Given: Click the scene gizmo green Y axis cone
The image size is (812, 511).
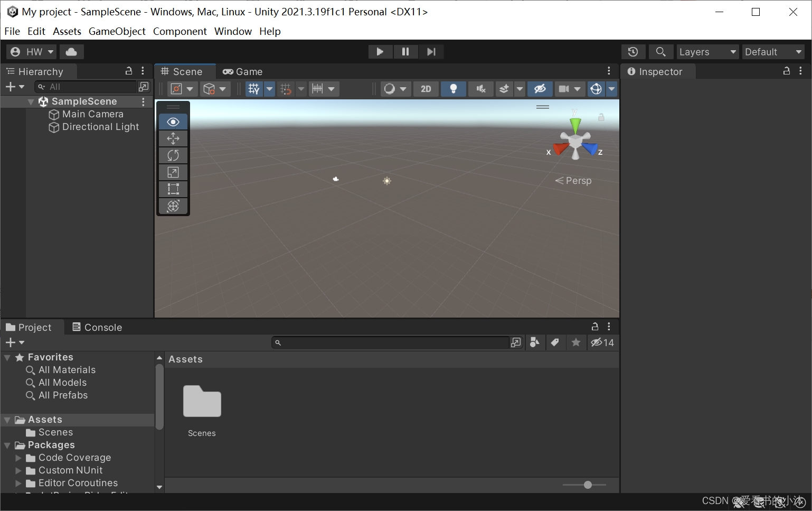Looking at the screenshot, I should [575, 125].
